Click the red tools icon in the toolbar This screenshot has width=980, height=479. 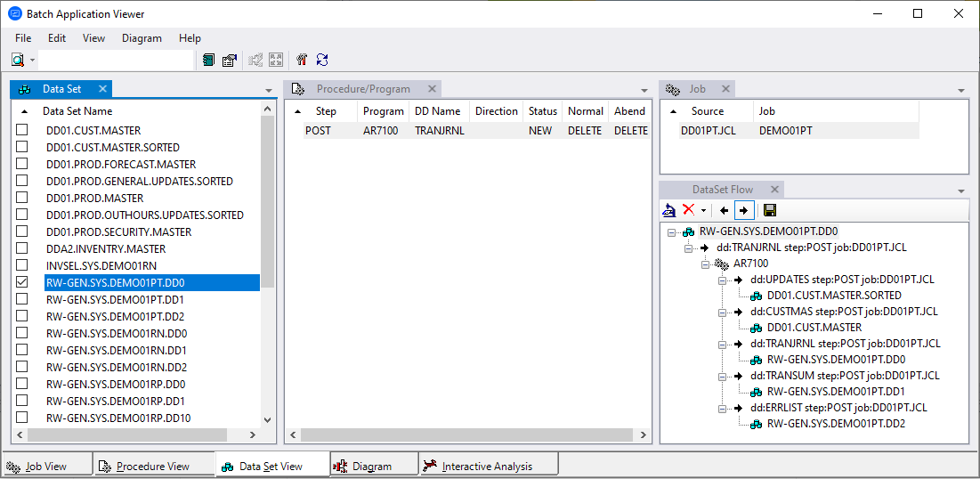click(x=301, y=61)
